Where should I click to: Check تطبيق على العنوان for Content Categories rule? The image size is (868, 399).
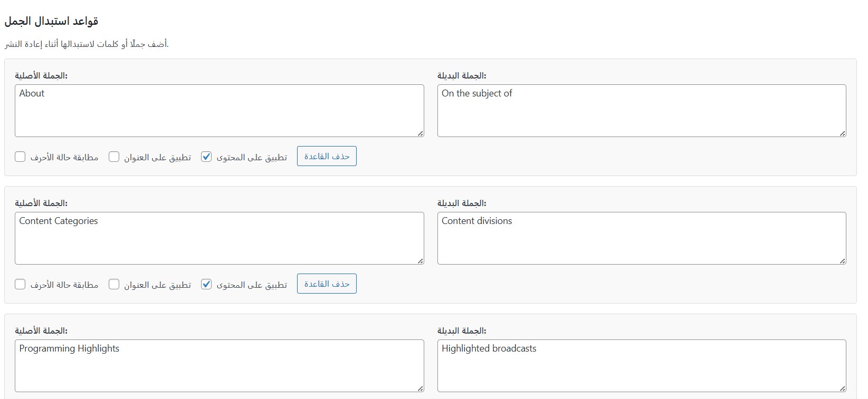point(114,284)
